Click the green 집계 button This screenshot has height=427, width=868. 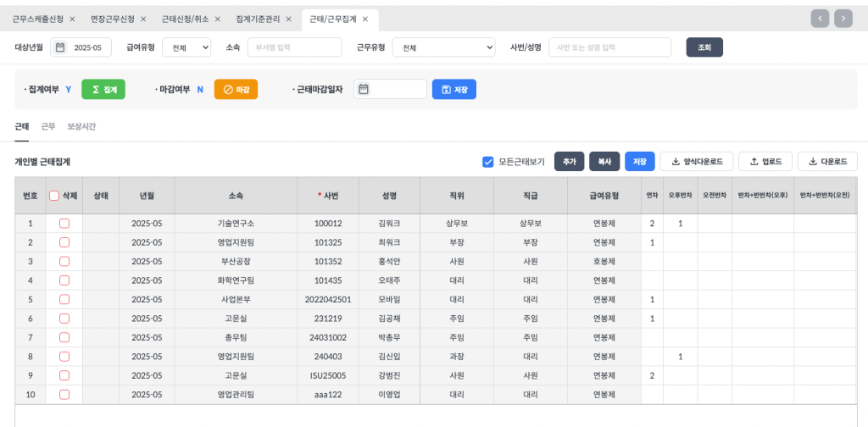[x=103, y=89]
